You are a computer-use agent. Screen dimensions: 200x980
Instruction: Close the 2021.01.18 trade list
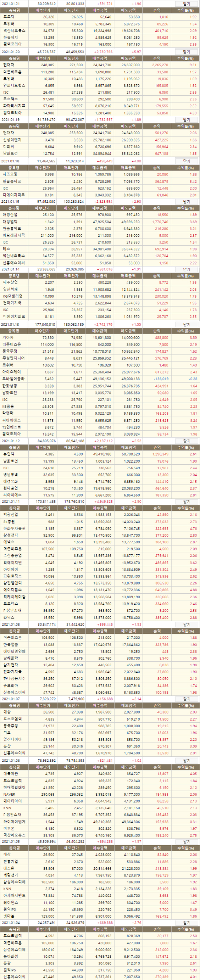pyautogui.click(x=186, y=161)
